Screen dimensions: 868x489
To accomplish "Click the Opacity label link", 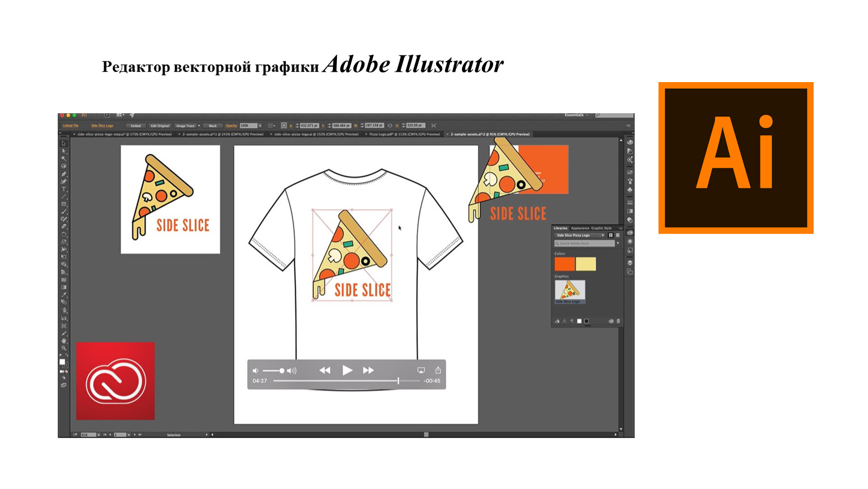I will pyautogui.click(x=231, y=126).
